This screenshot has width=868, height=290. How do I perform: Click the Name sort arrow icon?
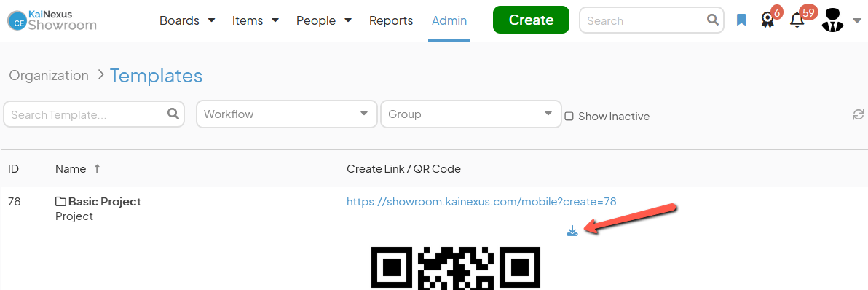[x=98, y=169]
